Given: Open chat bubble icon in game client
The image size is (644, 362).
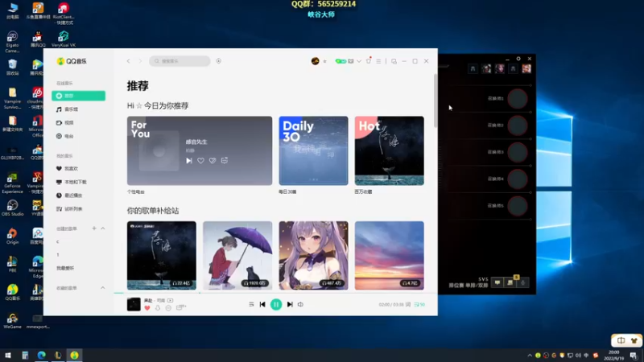Looking at the screenshot, I should click(x=497, y=283).
